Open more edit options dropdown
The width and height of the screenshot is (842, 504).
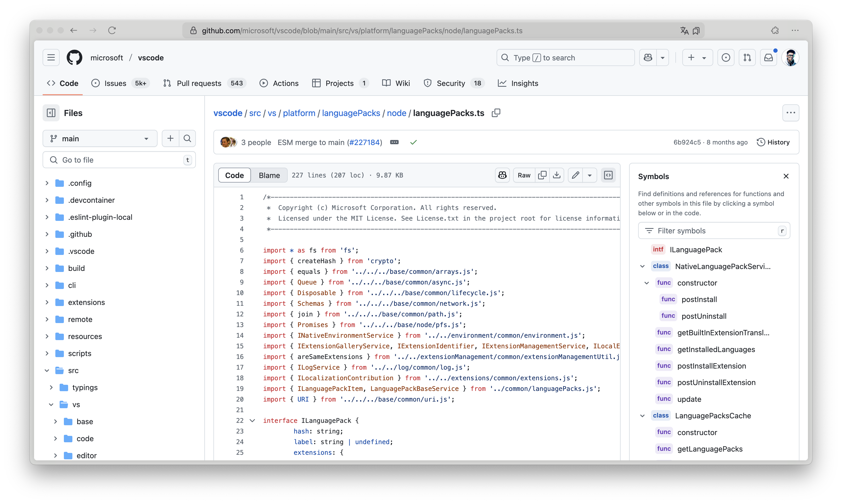tap(590, 175)
